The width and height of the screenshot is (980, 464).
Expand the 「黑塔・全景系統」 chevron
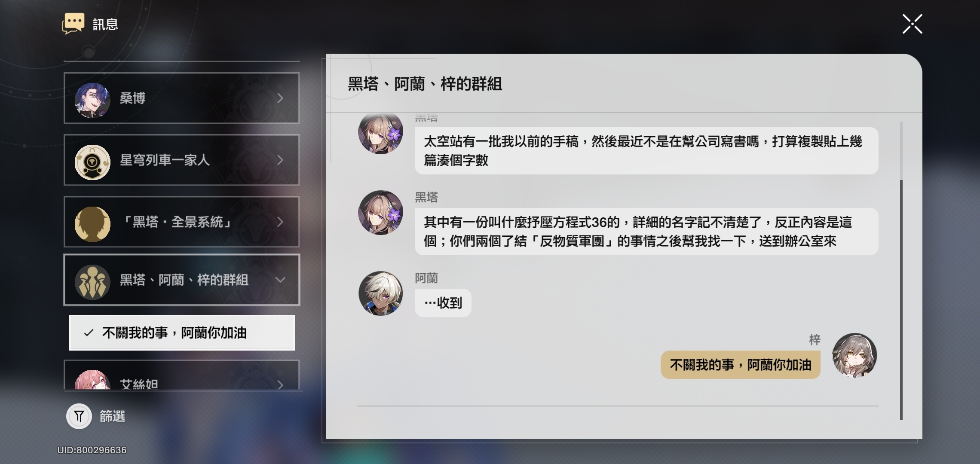[280, 222]
